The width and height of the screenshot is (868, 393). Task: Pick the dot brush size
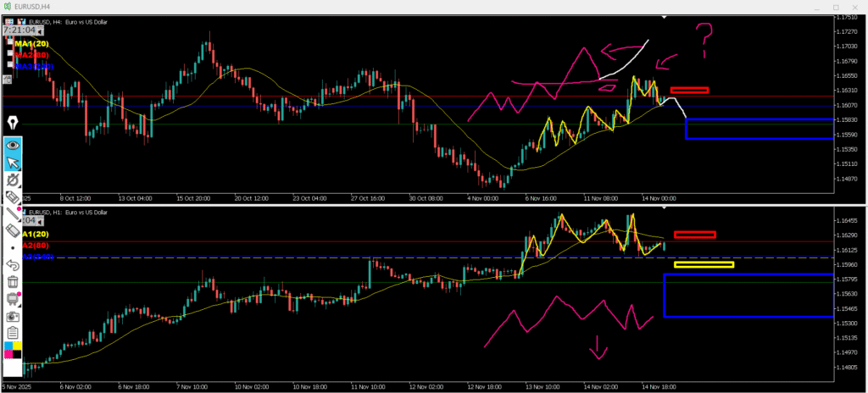tap(13, 248)
